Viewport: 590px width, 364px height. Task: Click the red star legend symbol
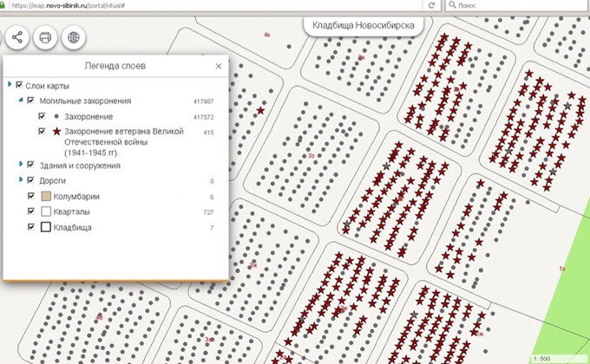click(56, 132)
